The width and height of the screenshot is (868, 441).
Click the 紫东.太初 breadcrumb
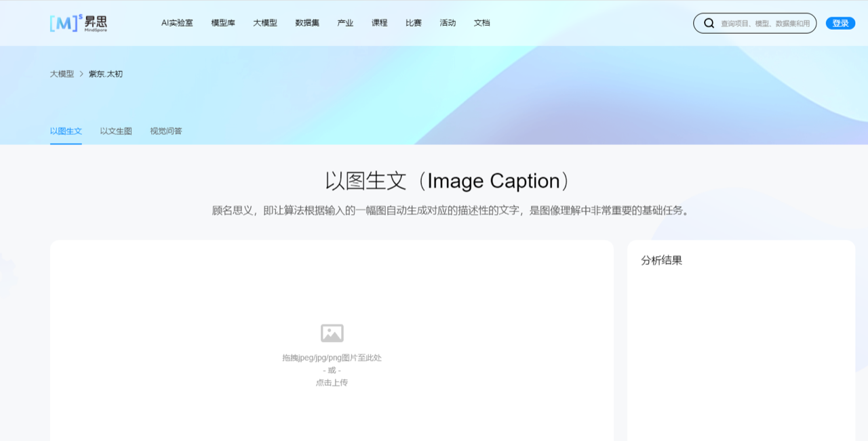click(106, 74)
